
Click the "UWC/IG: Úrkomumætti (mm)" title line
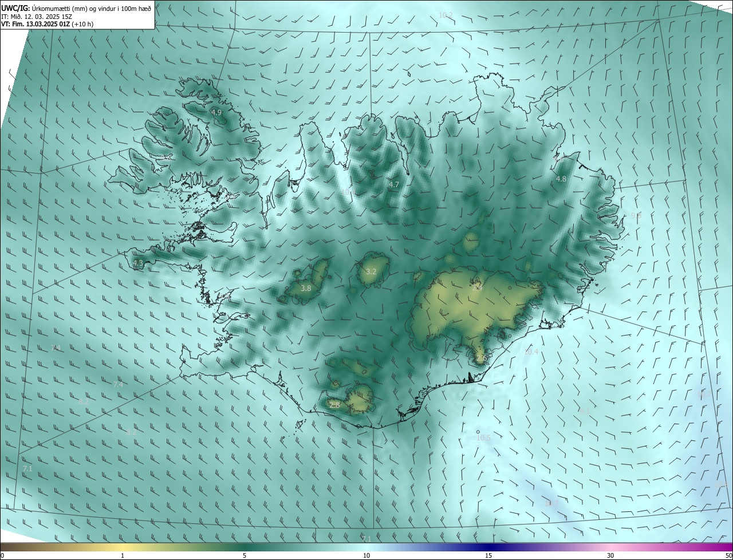tap(76, 8)
